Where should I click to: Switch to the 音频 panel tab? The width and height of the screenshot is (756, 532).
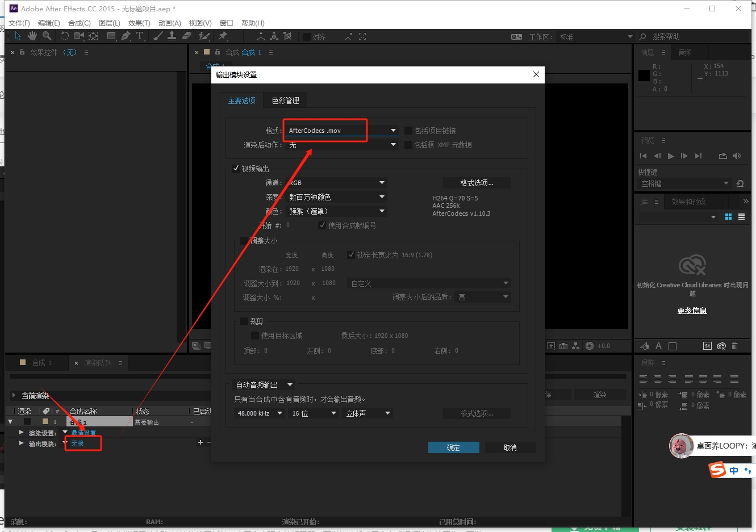685,52
